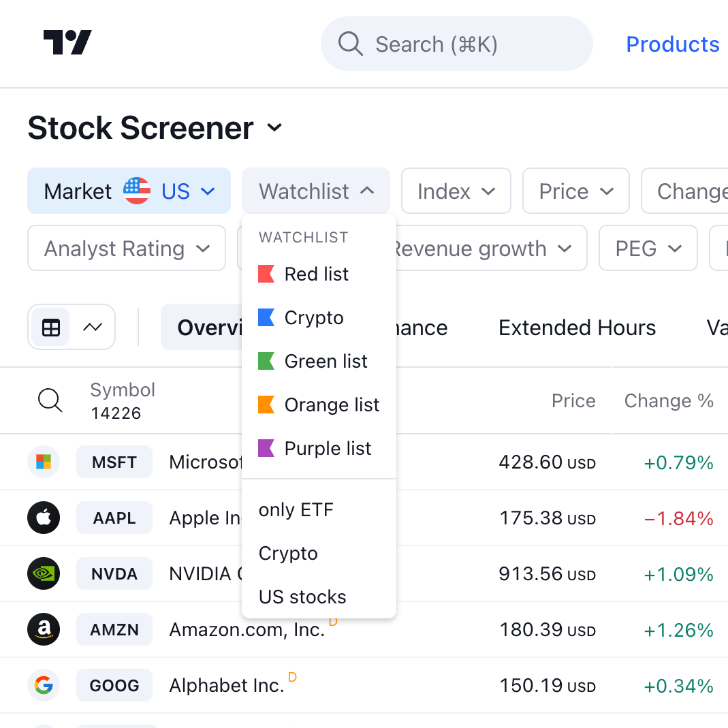Viewport: 728px width, 728px height.
Task: Select the red flag Red list
Action: tap(317, 274)
